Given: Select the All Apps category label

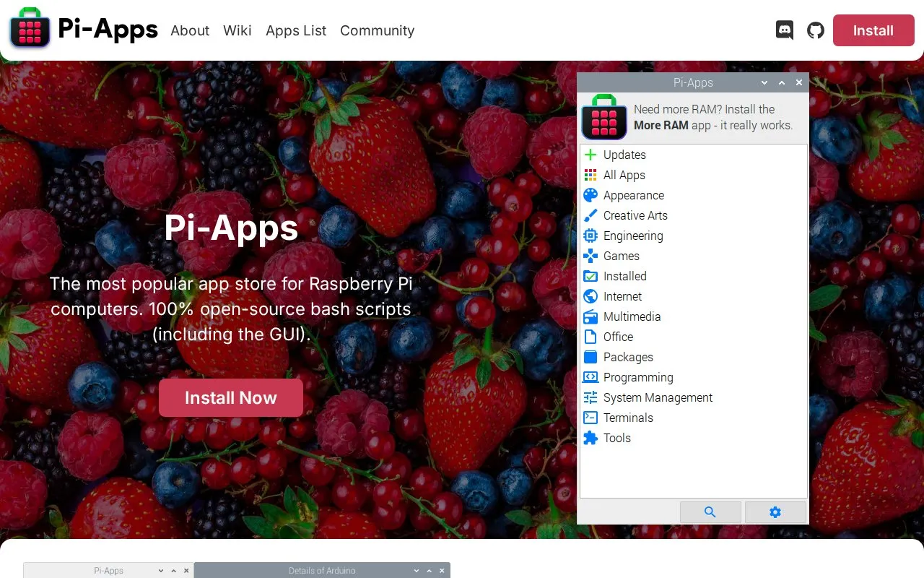Looking at the screenshot, I should [624, 175].
